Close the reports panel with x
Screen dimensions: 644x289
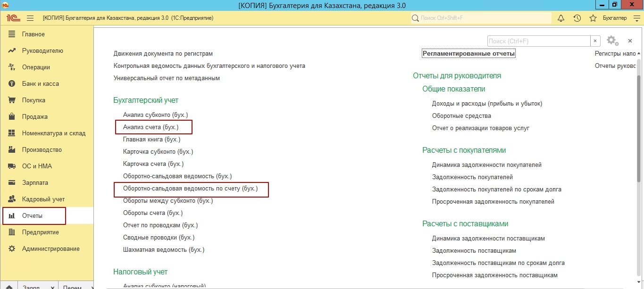tap(630, 41)
